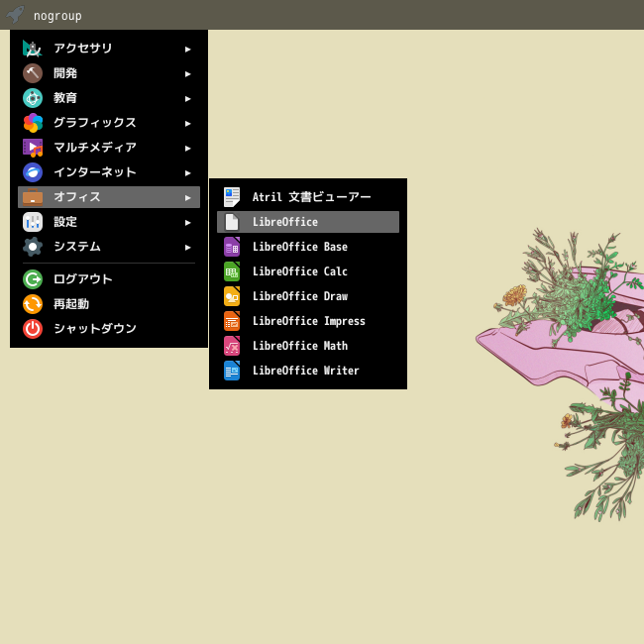Viewport: 644px width, 644px height.
Task: Click the LibreOffice Draw icon
Action: click(x=232, y=296)
